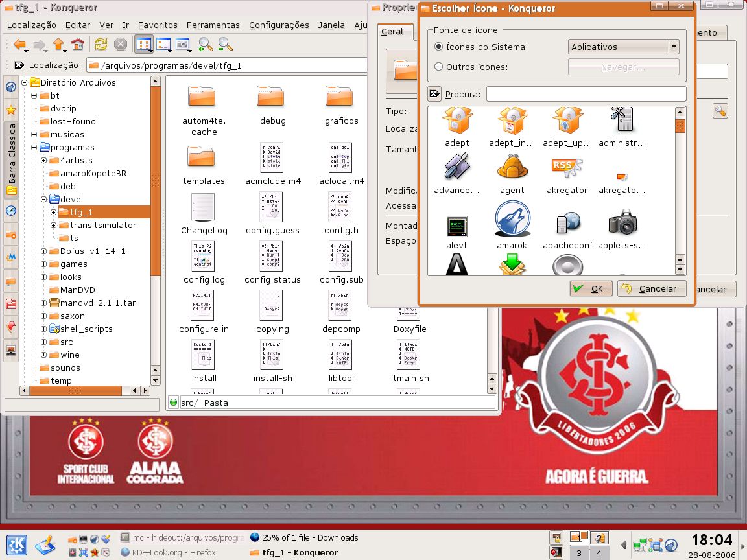Select Outros ícones radio button
Image resolution: width=747 pixels, height=560 pixels.
439,67
